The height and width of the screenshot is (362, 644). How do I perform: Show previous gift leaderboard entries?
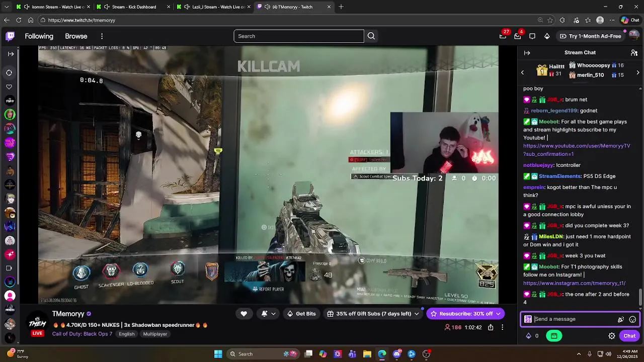tap(522, 72)
